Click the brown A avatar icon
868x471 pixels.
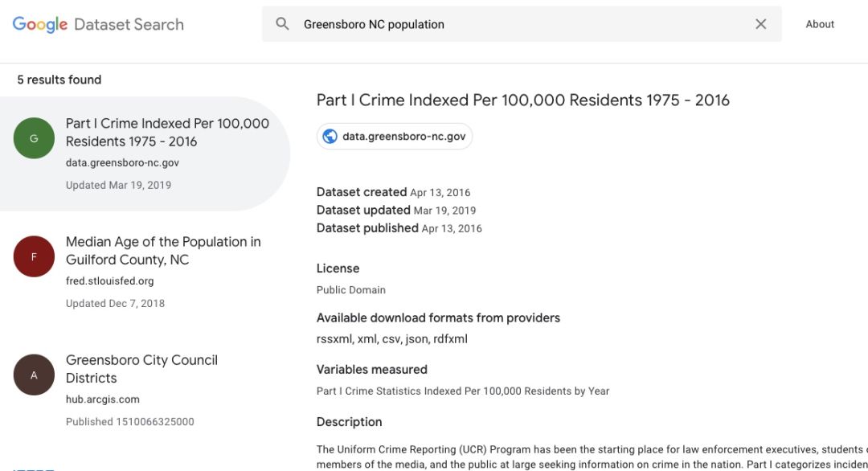[x=34, y=375]
